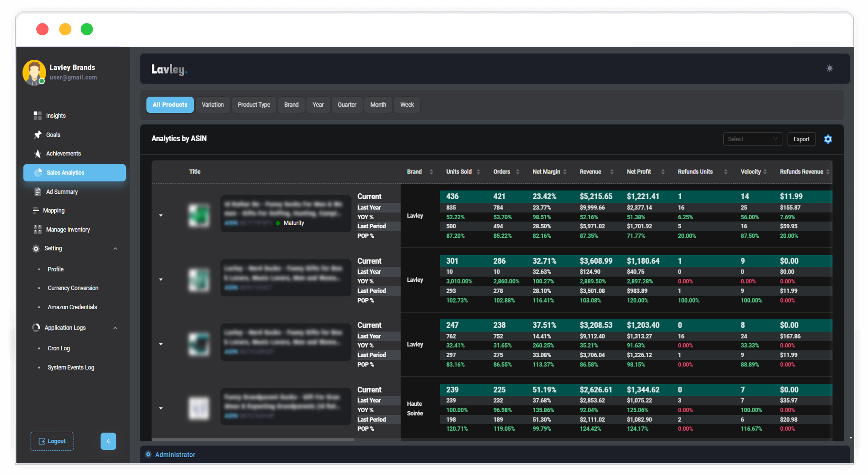Image resolution: width=868 pixels, height=475 pixels.
Task: Switch to the Product Type tab
Action: click(253, 105)
